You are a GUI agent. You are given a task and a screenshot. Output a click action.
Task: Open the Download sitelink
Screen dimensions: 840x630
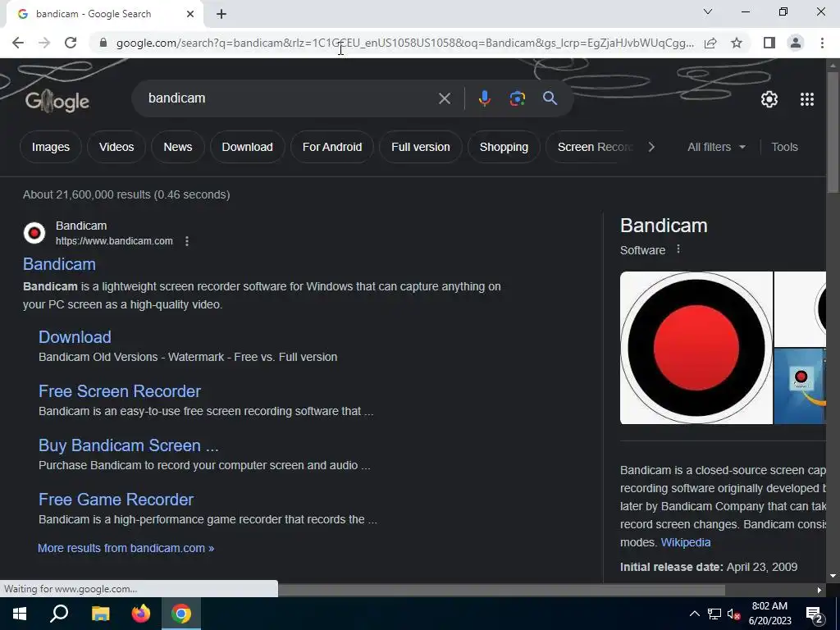(75, 337)
